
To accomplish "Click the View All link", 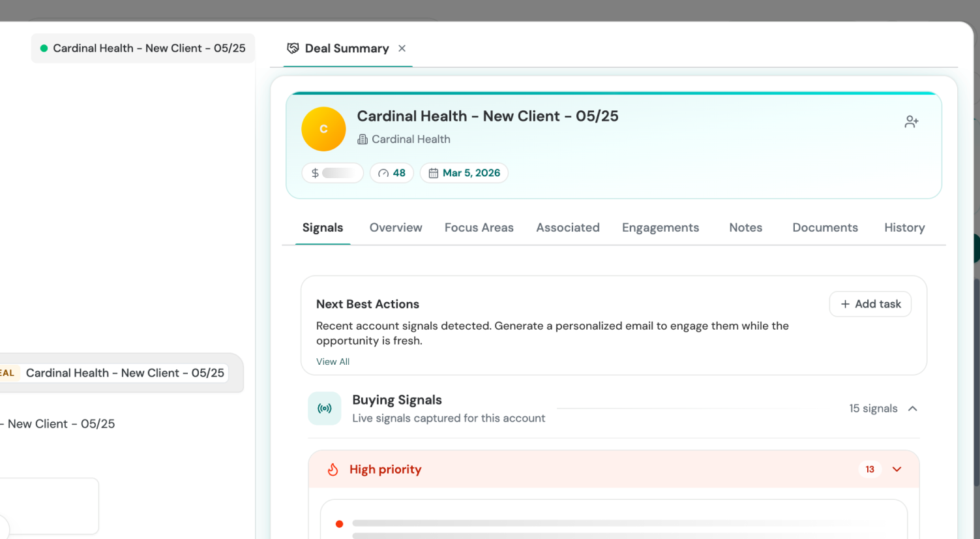I will point(333,362).
